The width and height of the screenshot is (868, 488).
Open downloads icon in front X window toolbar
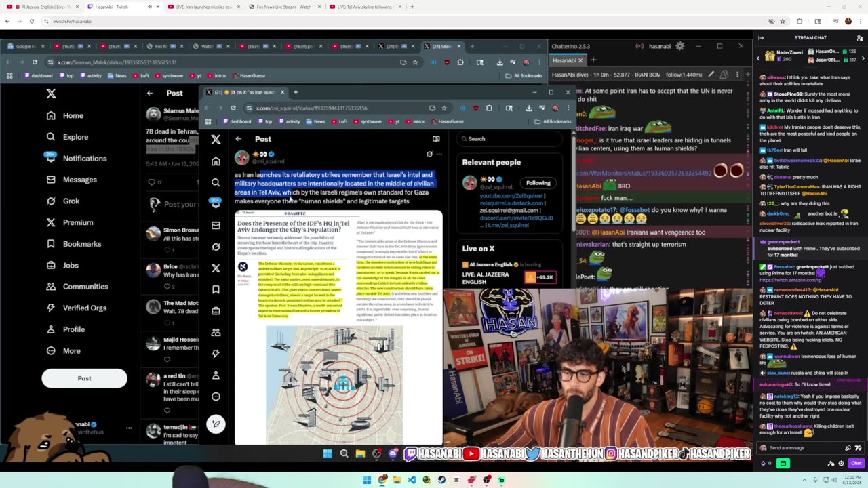529,108
